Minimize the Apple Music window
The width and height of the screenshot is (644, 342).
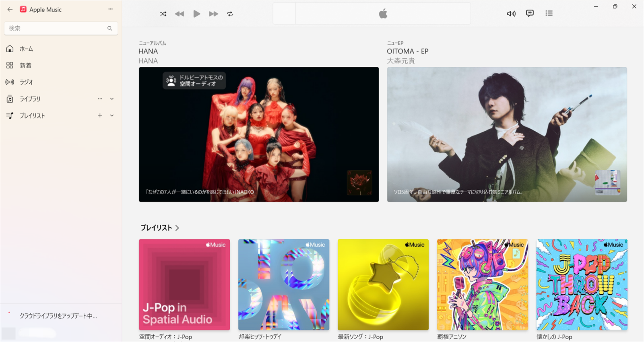(x=596, y=6)
